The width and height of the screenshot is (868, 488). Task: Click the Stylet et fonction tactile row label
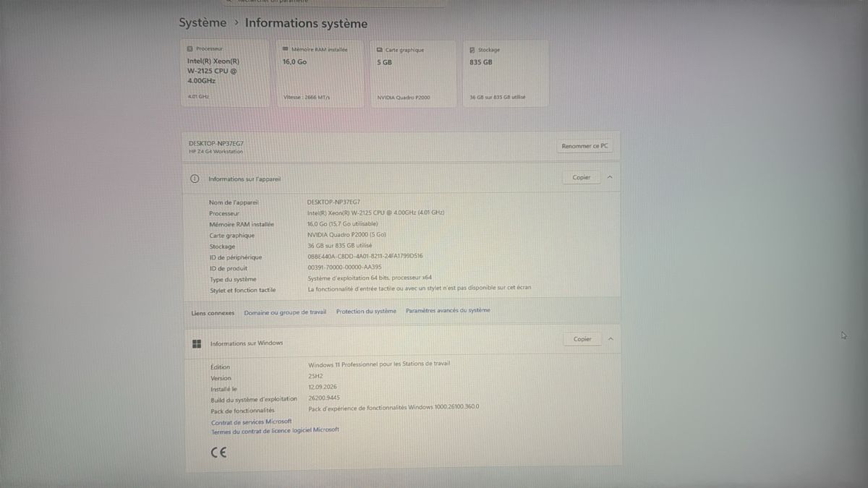(x=242, y=290)
